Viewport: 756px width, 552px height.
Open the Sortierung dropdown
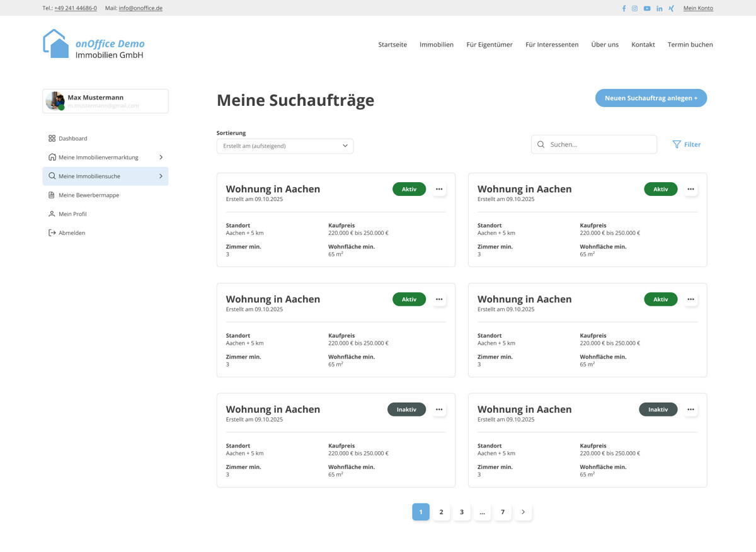[284, 146]
